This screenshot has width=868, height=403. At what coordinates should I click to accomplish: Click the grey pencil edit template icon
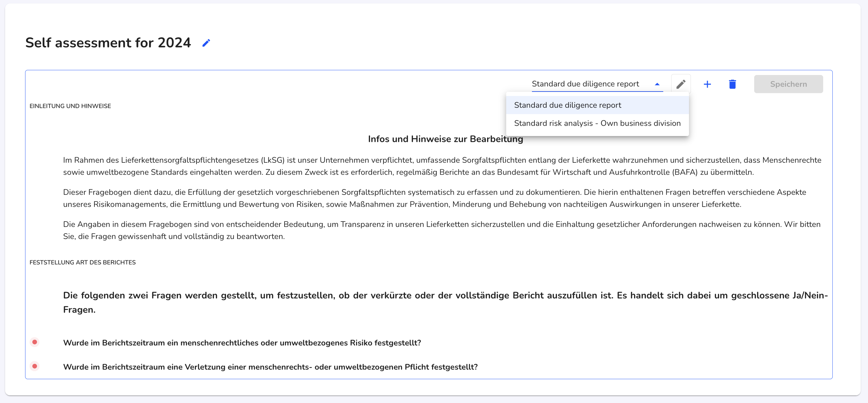click(681, 84)
